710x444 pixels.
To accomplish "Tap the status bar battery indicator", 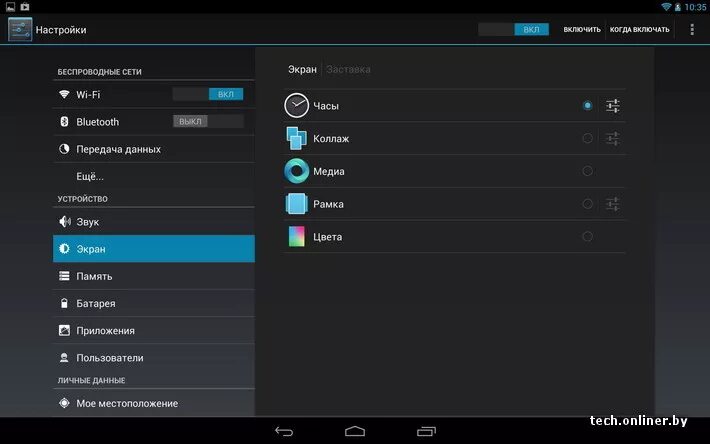I will coord(677,7).
